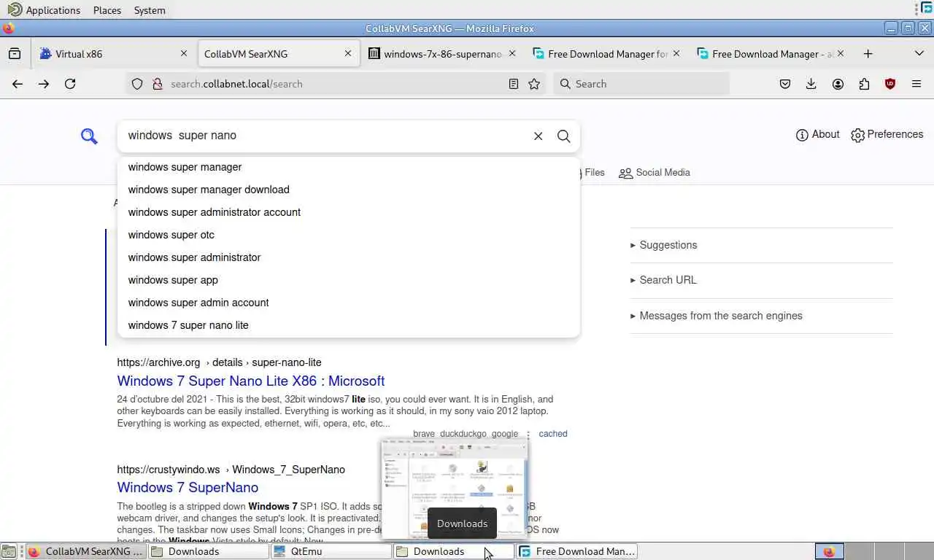Close the windows-7x-86-supernano tab
This screenshot has height=560, width=934.
pyautogui.click(x=512, y=53)
